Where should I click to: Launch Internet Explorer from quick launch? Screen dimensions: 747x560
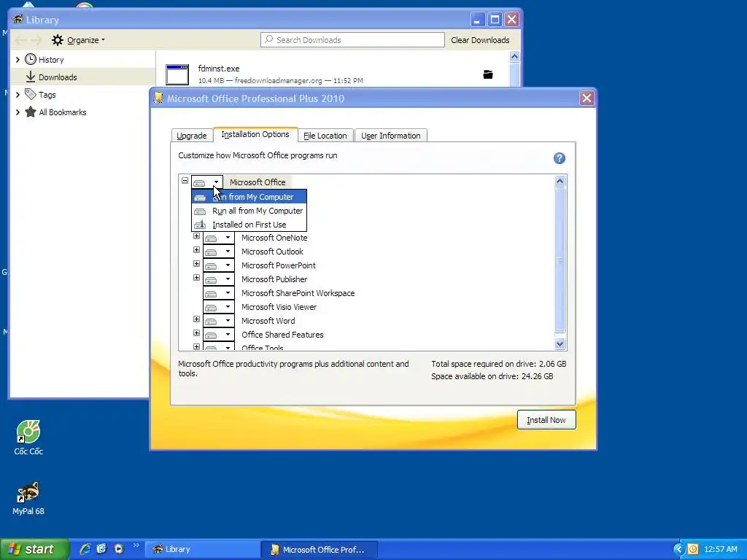[85, 549]
